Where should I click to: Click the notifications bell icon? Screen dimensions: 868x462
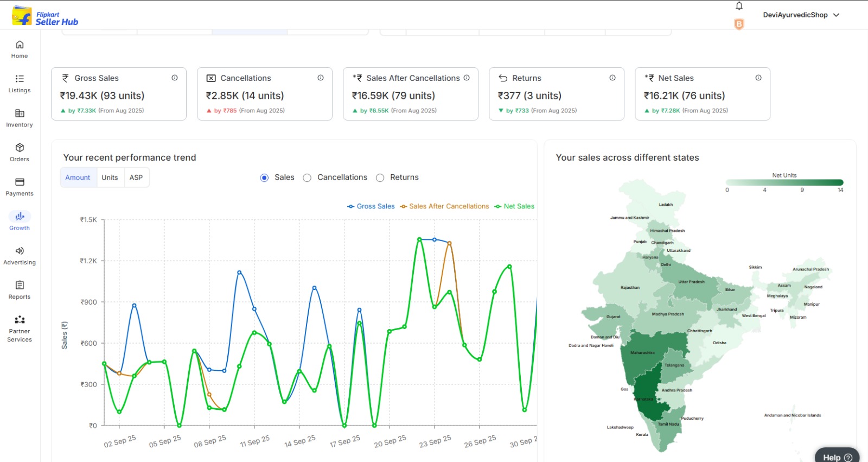click(739, 6)
